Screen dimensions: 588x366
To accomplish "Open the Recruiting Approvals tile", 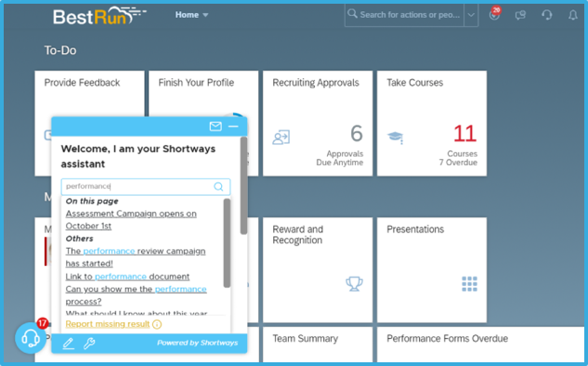I will (318, 124).
